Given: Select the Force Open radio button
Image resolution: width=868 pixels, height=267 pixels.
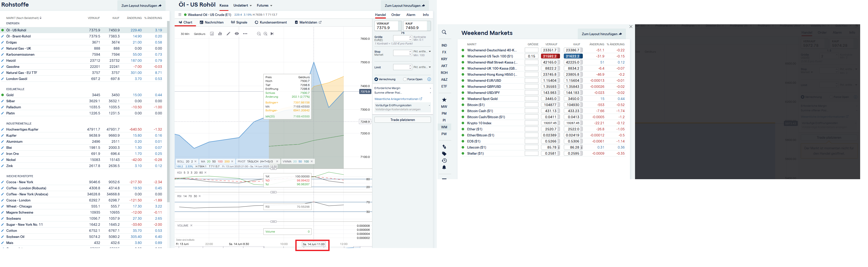Looking at the screenshot, I should (405, 79).
